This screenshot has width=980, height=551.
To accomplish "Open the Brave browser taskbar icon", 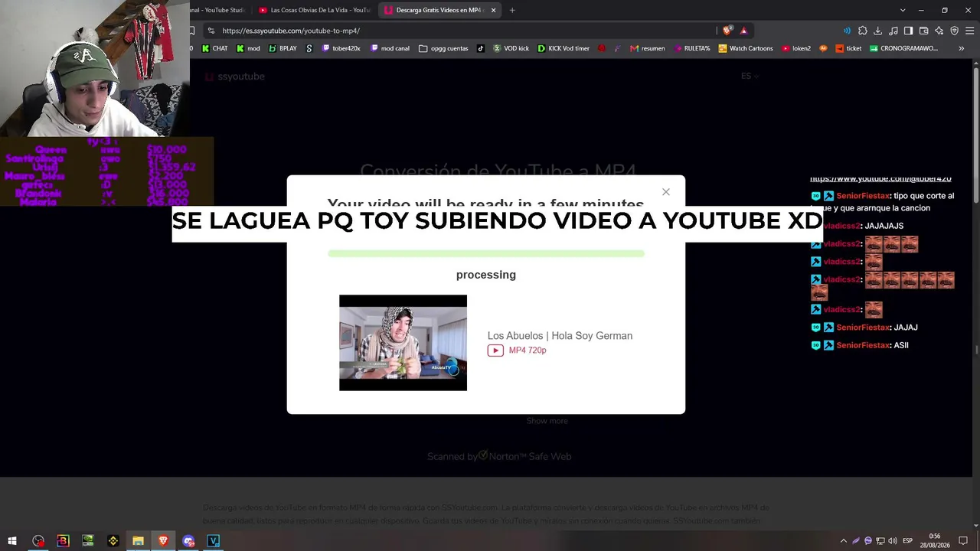I will (163, 541).
